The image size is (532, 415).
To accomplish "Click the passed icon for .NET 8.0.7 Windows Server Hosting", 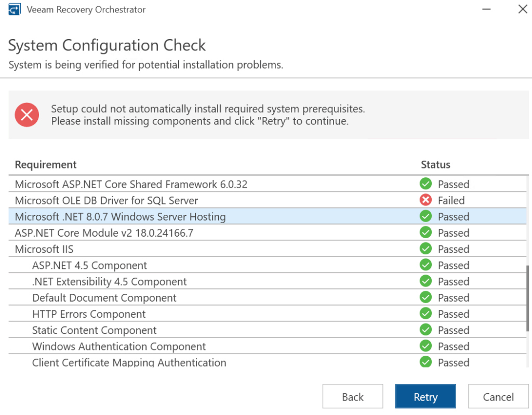I will point(425,216).
